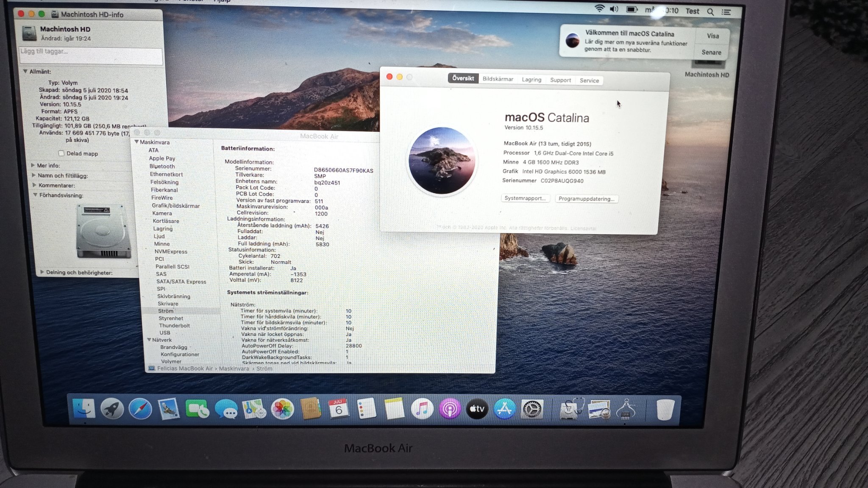The width and height of the screenshot is (868, 488).
Task: Expand the Mer info section
Action: pyautogui.click(x=33, y=165)
